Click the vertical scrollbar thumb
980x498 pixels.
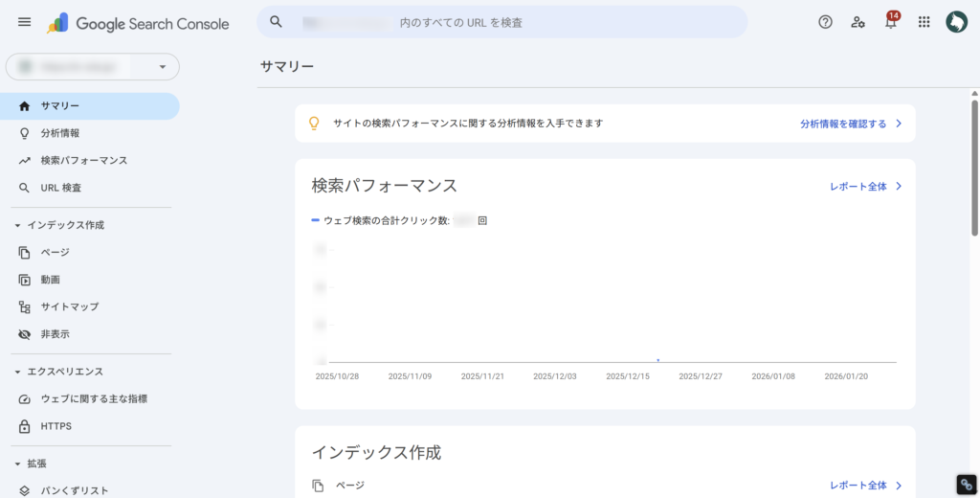[974, 167]
